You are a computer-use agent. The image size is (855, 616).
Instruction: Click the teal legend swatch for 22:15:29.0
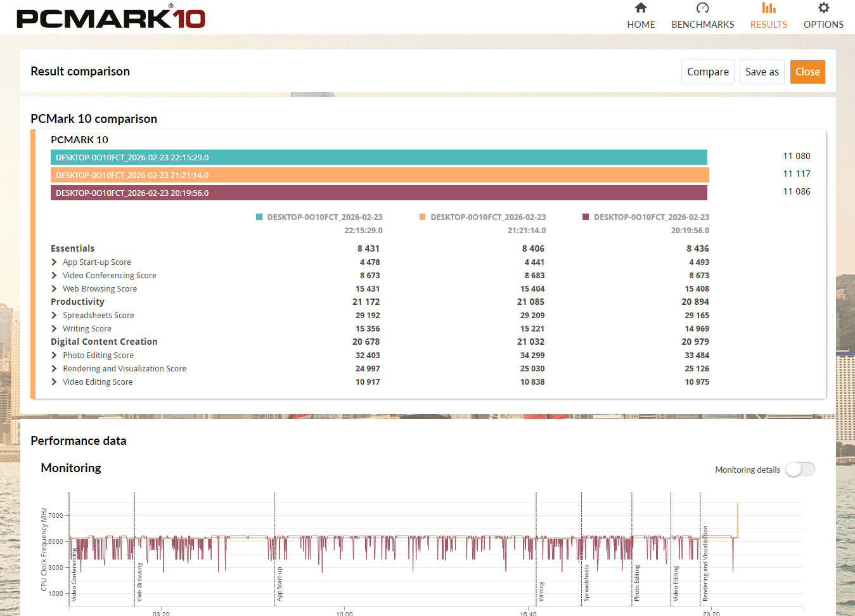[259, 217]
